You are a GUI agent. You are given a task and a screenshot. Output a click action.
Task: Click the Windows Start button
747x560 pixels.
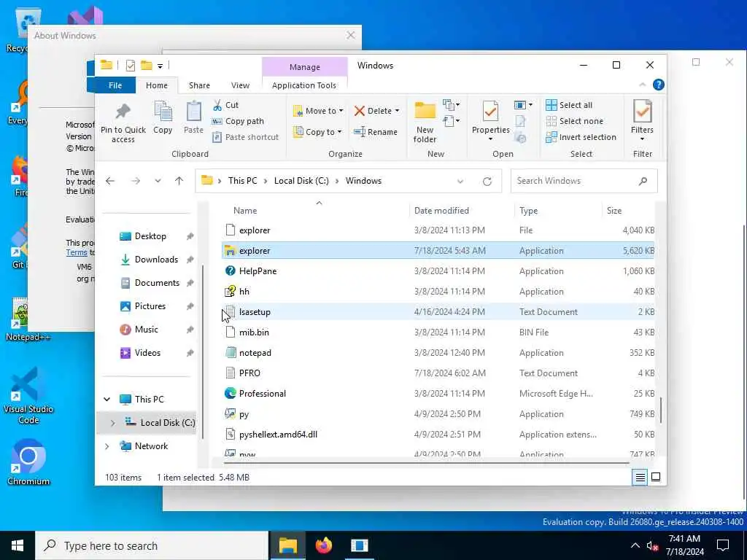(18, 545)
